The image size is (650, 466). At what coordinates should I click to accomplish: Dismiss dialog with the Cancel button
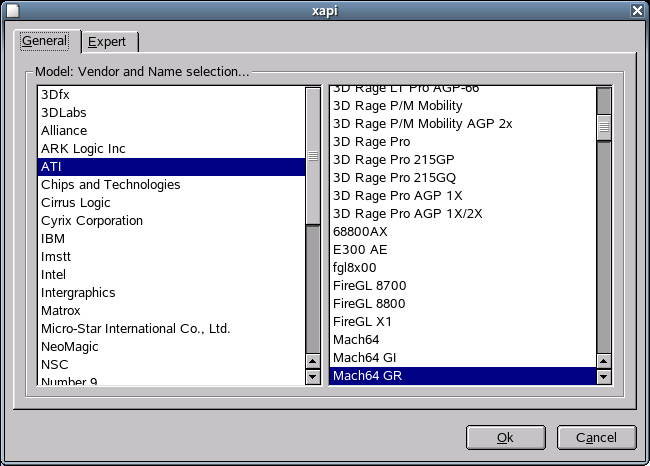point(596,437)
